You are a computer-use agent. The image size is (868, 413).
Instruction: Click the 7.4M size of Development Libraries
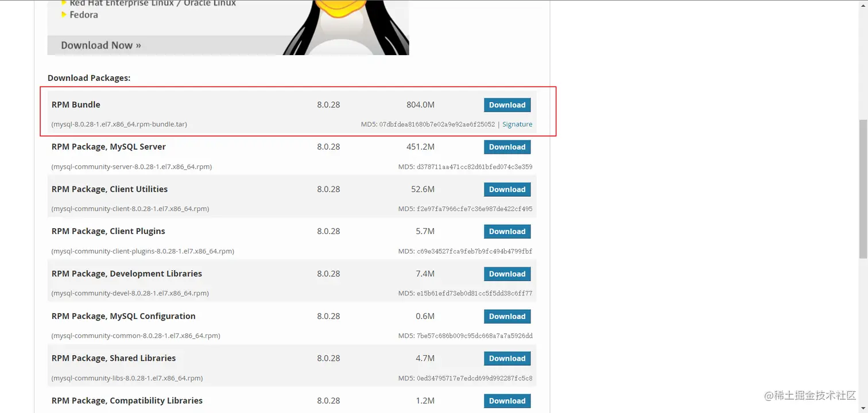425,274
